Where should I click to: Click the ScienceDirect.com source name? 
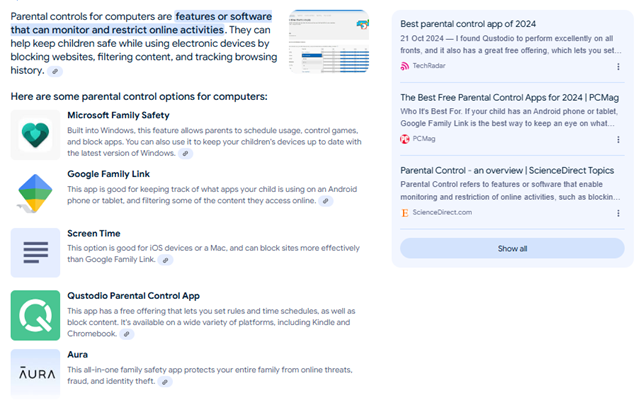pos(442,212)
